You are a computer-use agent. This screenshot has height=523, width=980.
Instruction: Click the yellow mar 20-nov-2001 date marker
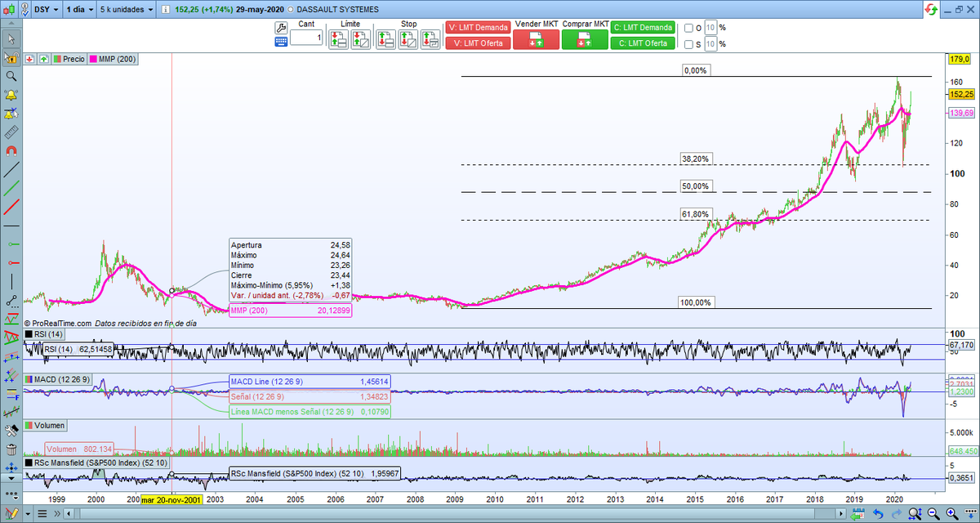pos(171,499)
